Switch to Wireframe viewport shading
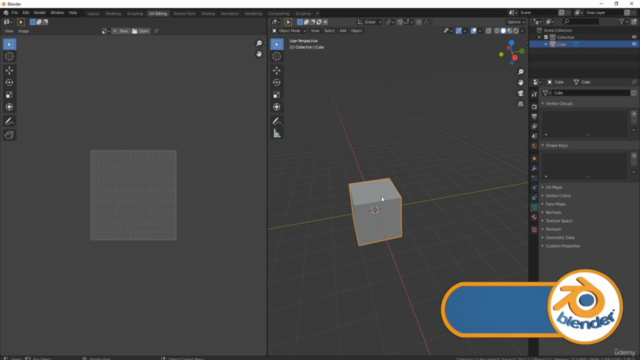 [x=497, y=31]
